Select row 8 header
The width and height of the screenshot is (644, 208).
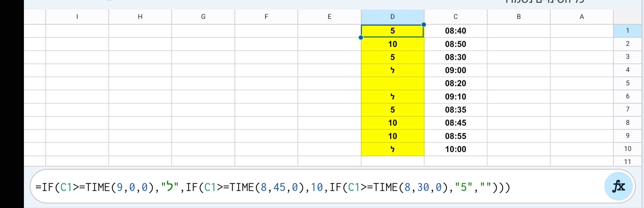point(628,123)
